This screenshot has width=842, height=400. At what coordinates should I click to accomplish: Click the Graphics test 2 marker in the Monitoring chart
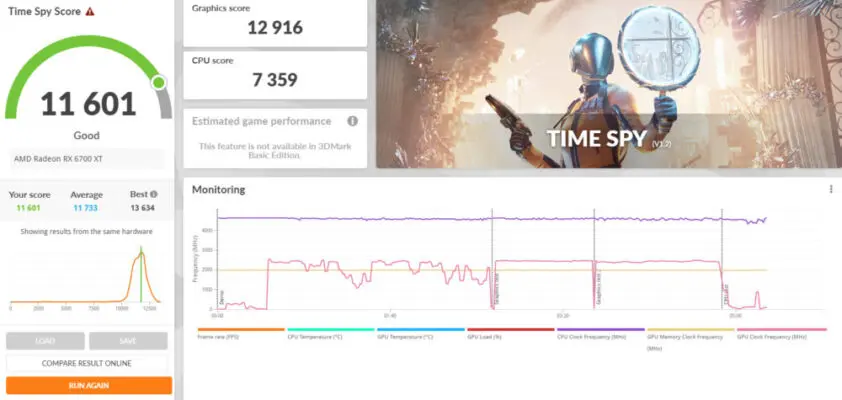pyautogui.click(x=594, y=259)
